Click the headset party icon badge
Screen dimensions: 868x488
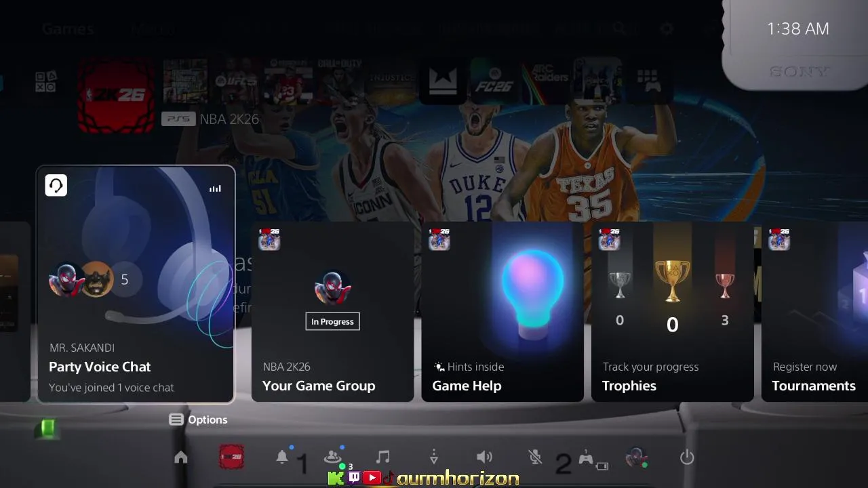coord(56,185)
